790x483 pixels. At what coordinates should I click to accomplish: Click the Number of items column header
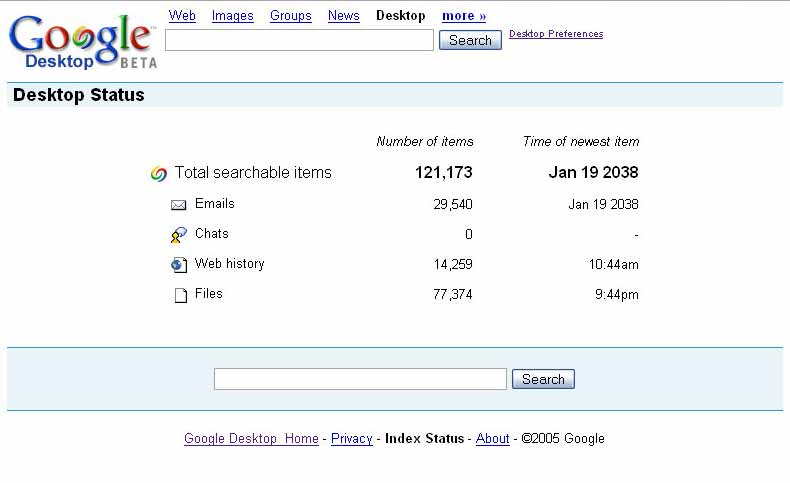coord(425,142)
